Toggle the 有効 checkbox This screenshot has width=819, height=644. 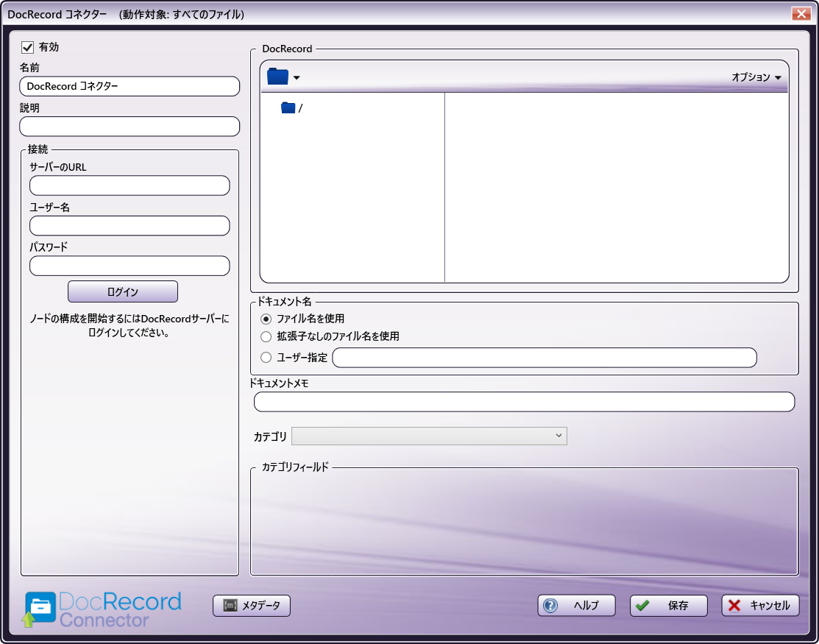tap(28, 48)
